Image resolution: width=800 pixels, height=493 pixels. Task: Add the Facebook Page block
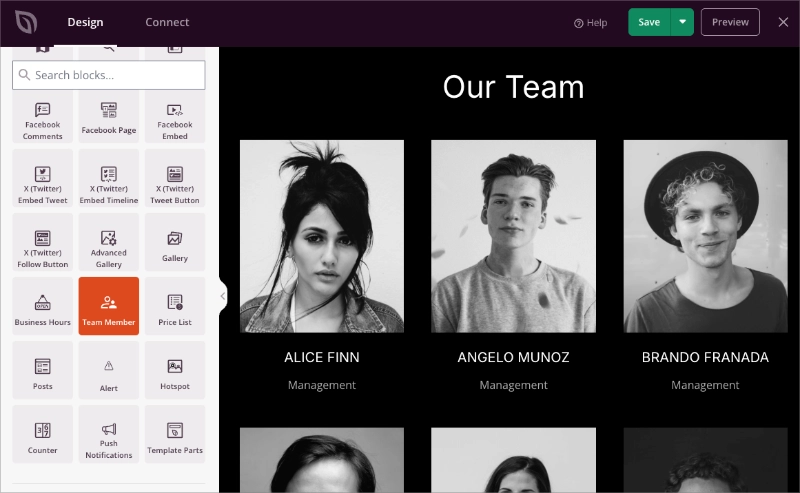109,117
